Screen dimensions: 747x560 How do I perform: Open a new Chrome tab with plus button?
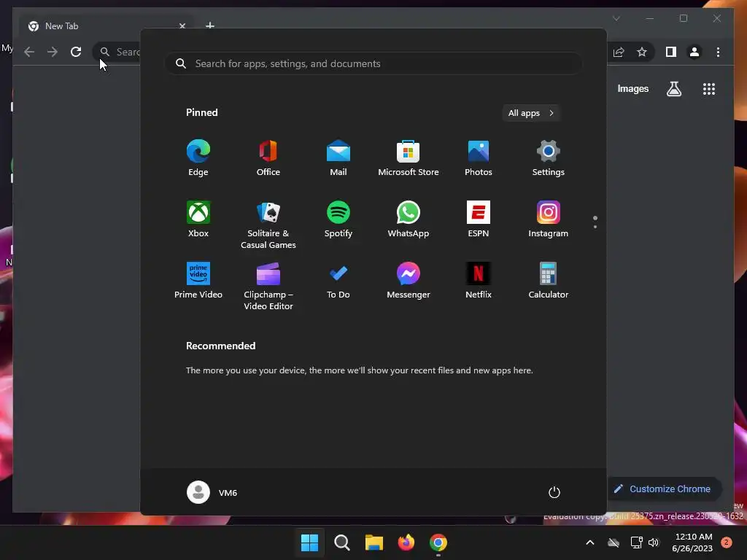tap(210, 26)
